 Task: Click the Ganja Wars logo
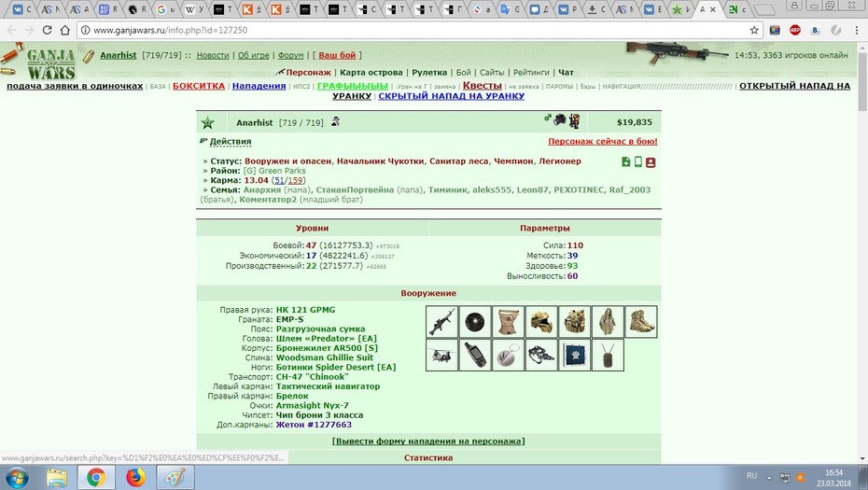pos(50,63)
